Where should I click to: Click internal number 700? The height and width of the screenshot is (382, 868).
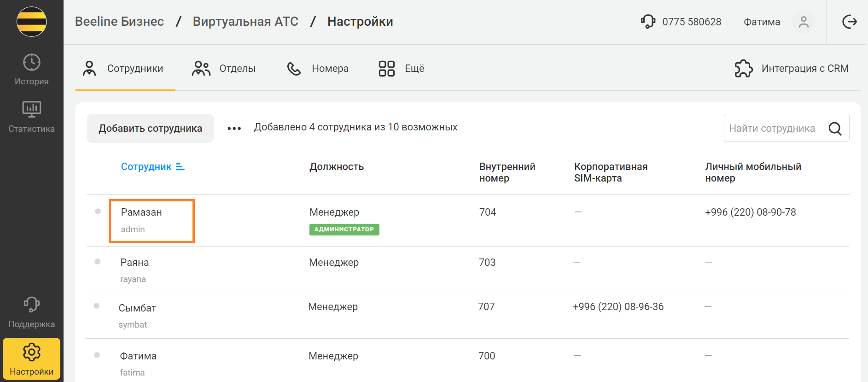[487, 356]
